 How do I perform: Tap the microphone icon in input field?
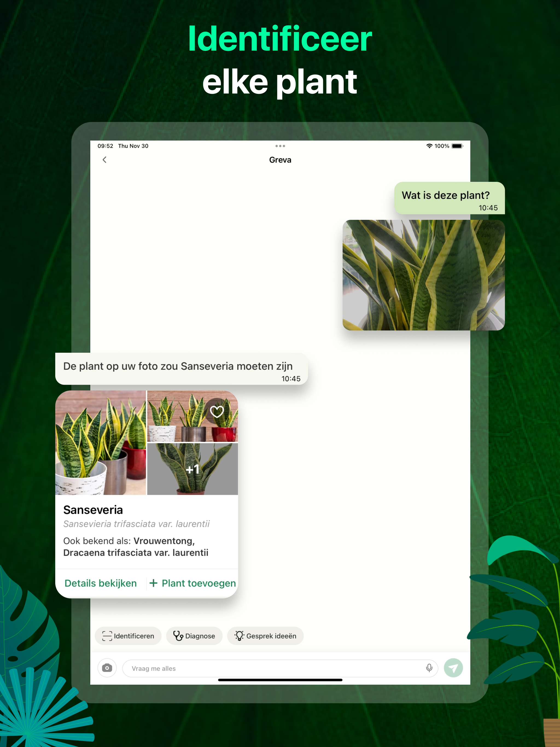(x=429, y=668)
